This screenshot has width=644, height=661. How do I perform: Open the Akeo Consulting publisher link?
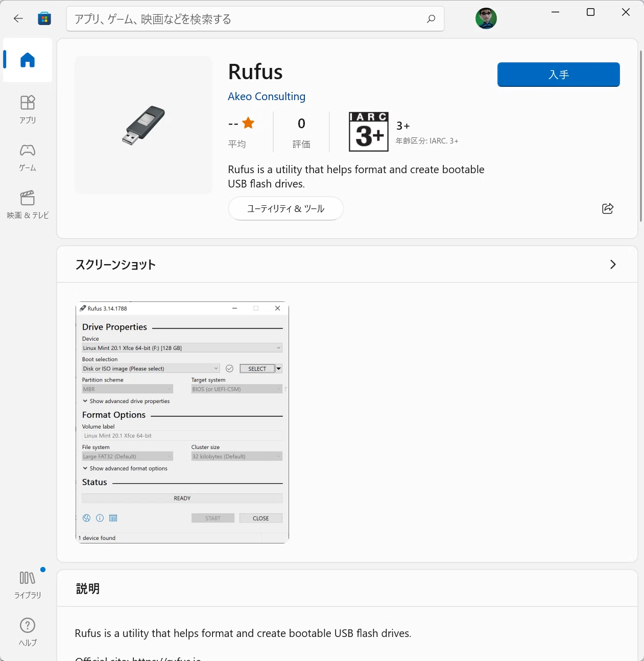coord(267,97)
